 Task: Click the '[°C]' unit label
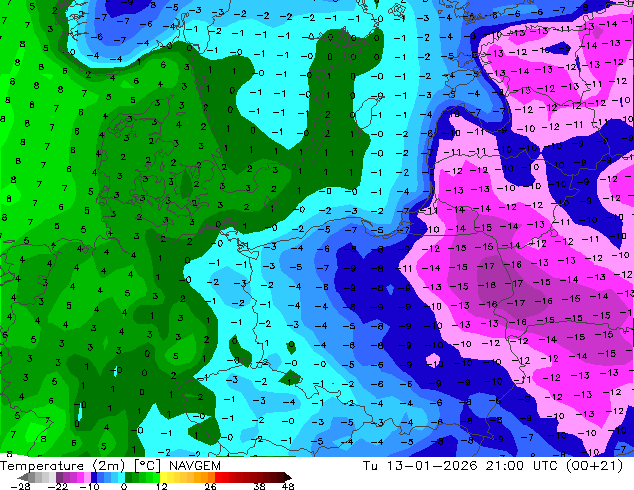pyautogui.click(x=147, y=466)
